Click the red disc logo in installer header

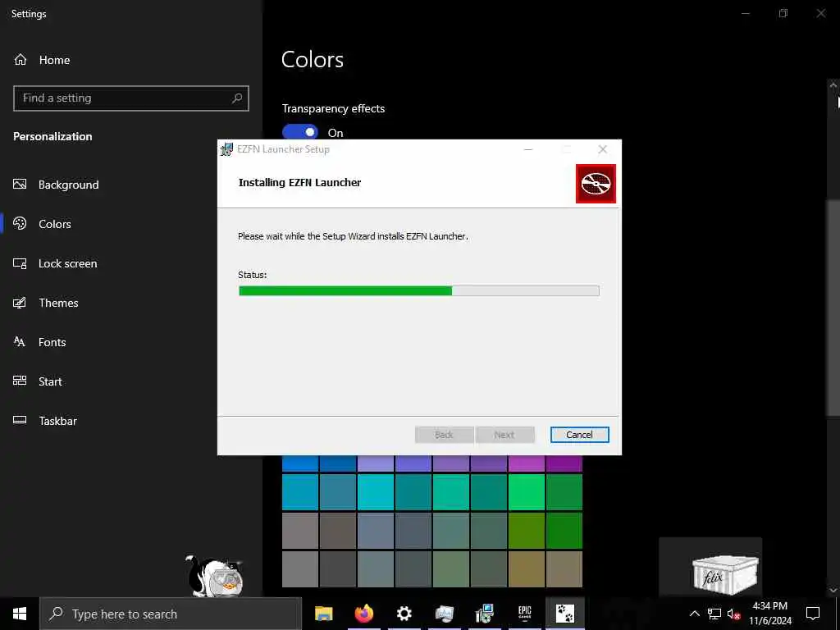(596, 184)
